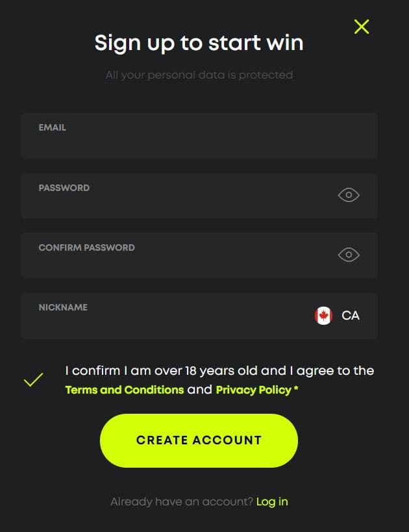Image resolution: width=409 pixels, height=532 pixels.
Task: Reveal confirm password with eye icon
Action: pos(349,255)
